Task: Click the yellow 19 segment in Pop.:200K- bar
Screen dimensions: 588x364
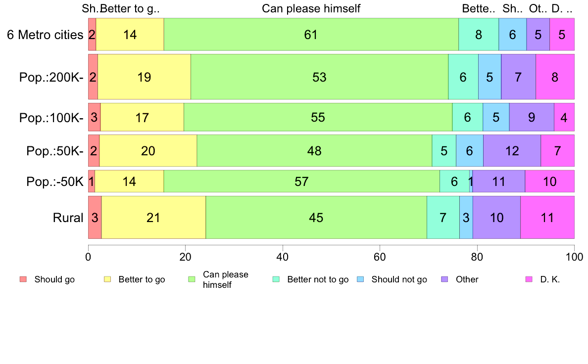Action: (145, 77)
